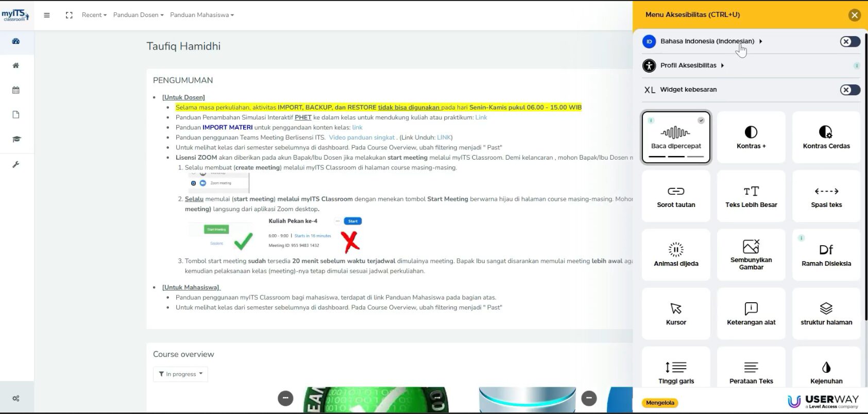
Task: Open the Panduan Dosen menu
Action: [x=138, y=15]
